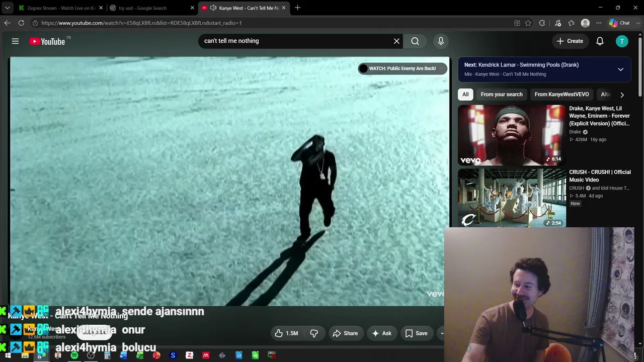Open OBS Studio from the taskbar
The image size is (644, 362).
coord(91,355)
